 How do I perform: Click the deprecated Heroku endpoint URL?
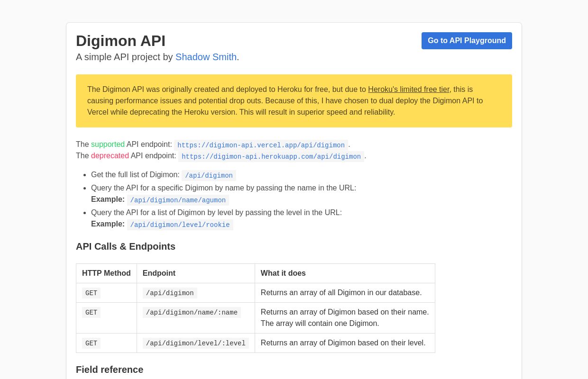pyautogui.click(x=271, y=156)
